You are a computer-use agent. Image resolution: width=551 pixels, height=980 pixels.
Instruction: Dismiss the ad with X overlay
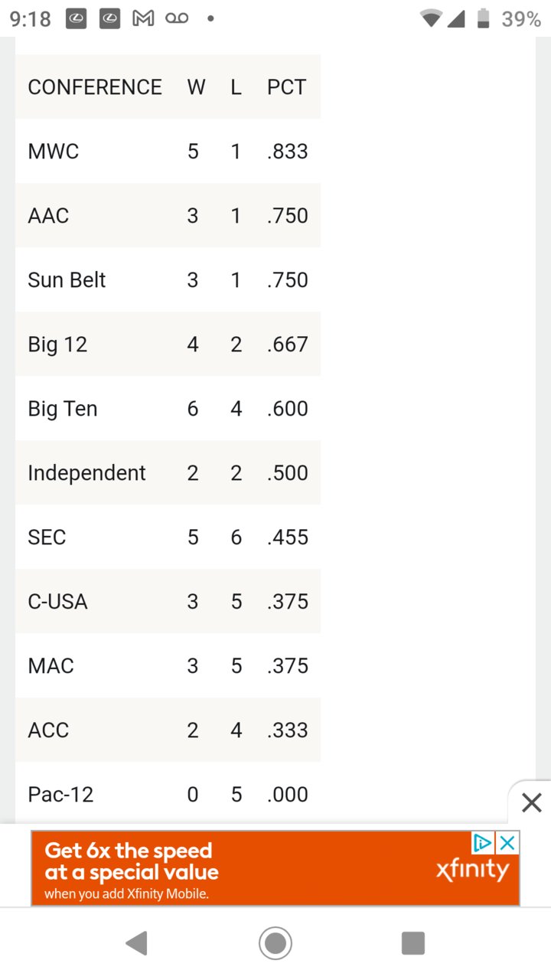tap(531, 802)
